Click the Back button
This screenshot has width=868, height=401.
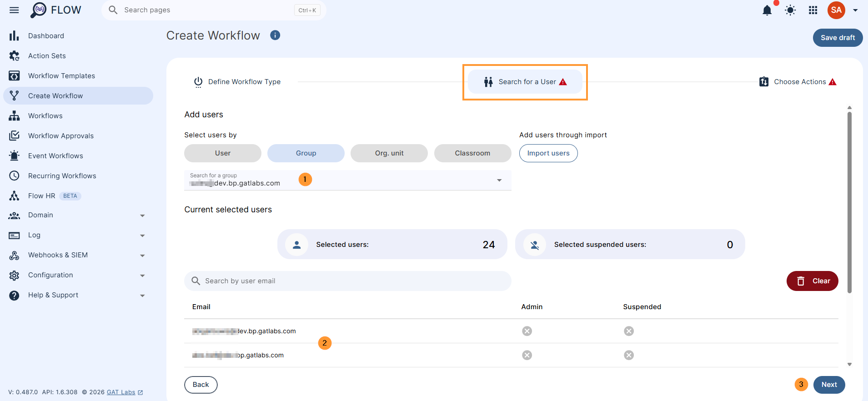(201, 385)
